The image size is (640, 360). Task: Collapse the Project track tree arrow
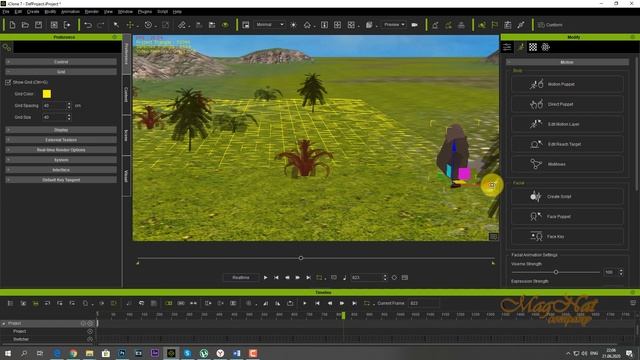click(4, 323)
